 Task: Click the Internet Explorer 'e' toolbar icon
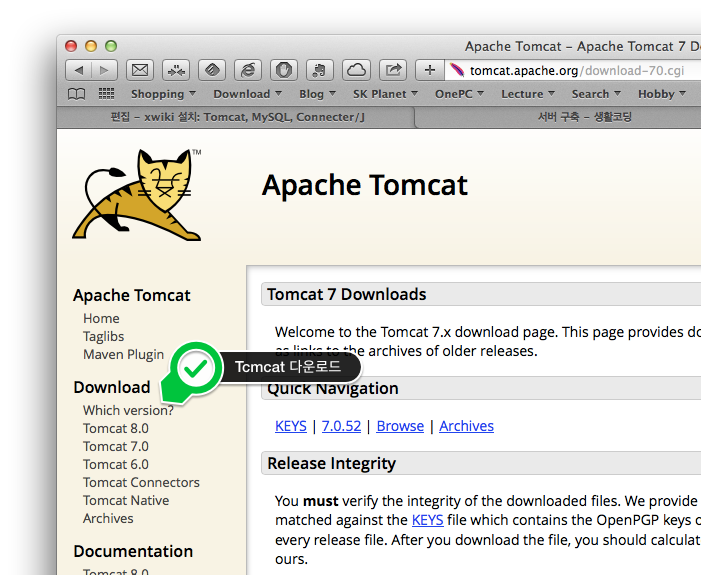(x=248, y=70)
